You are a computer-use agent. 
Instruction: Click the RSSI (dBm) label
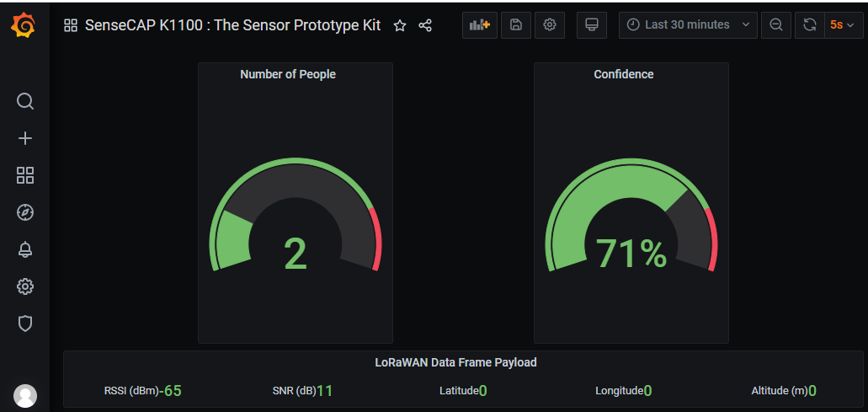[131, 391]
